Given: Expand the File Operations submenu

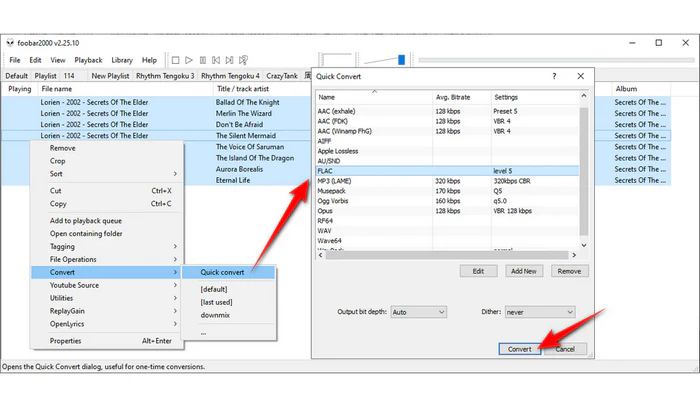Looking at the screenshot, I should point(107,260).
